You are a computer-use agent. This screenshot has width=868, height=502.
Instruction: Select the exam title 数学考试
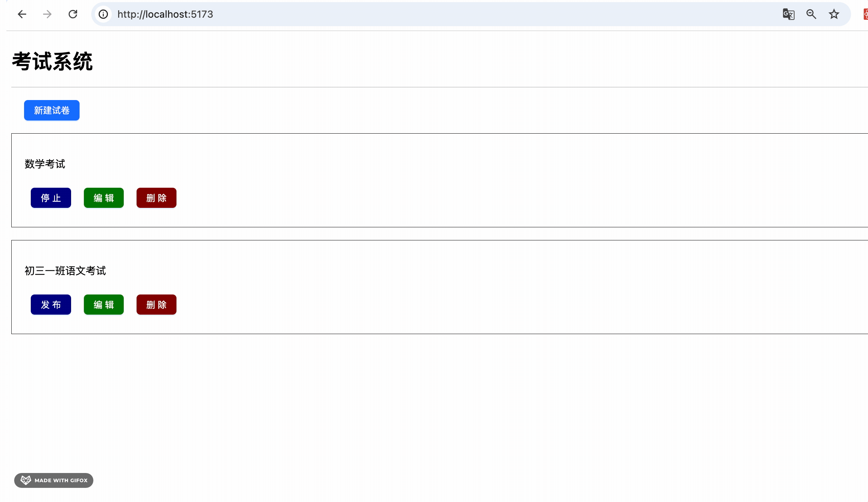(x=45, y=164)
